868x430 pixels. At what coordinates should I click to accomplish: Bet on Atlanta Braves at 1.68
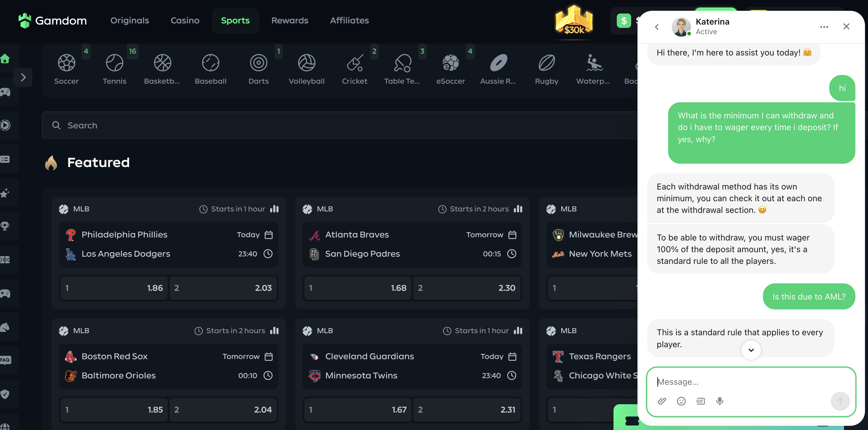[x=357, y=288]
